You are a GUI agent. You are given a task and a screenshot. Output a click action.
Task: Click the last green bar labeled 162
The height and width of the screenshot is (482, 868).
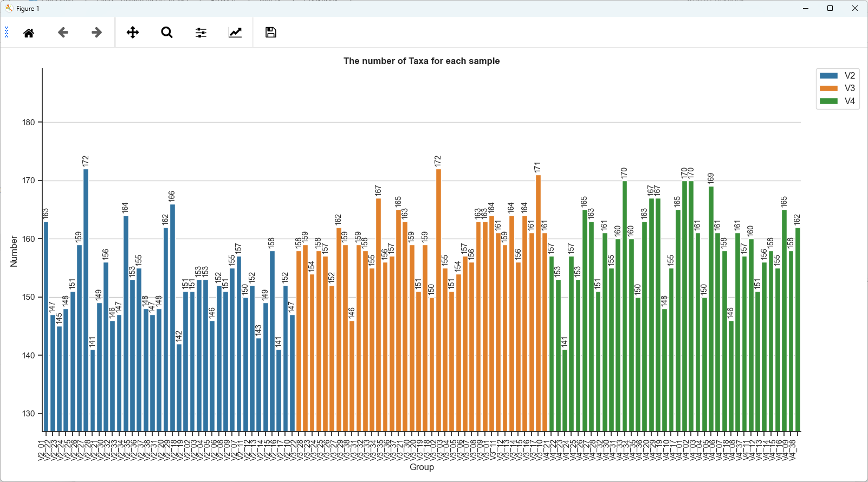[x=798, y=330]
